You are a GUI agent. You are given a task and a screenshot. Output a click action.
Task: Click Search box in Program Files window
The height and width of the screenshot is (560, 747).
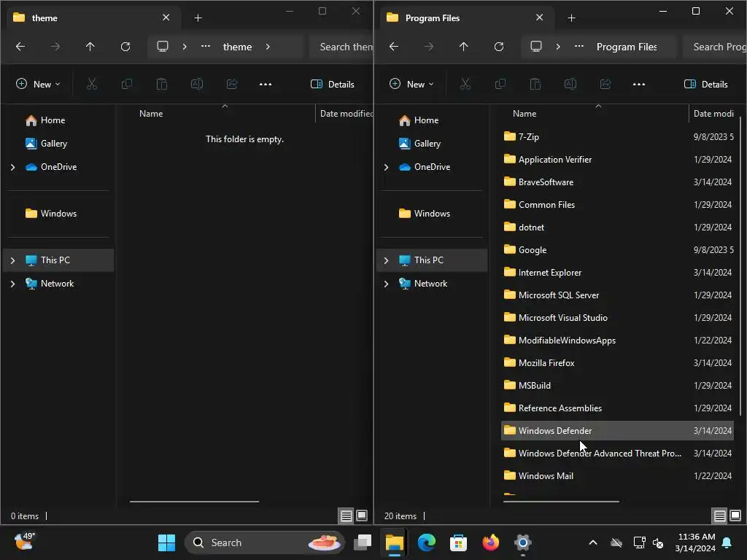click(x=715, y=47)
